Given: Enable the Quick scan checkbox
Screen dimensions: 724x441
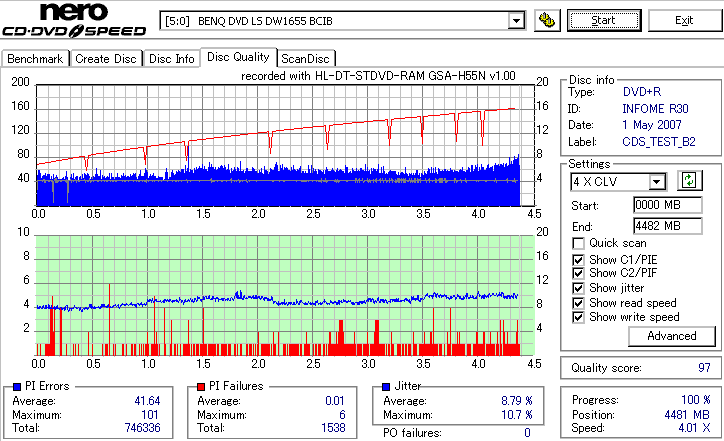Looking at the screenshot, I should tap(578, 243).
